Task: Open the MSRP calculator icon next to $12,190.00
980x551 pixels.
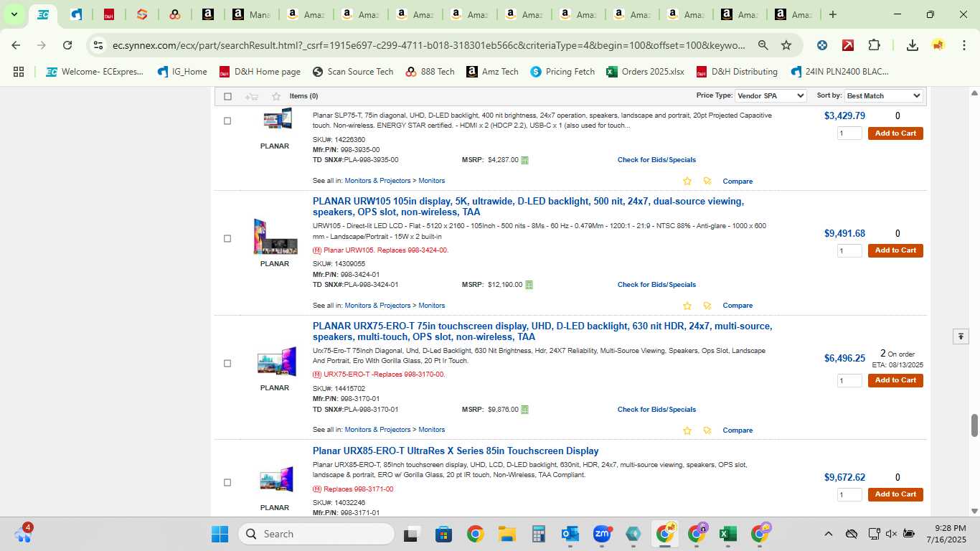Action: [x=529, y=285]
